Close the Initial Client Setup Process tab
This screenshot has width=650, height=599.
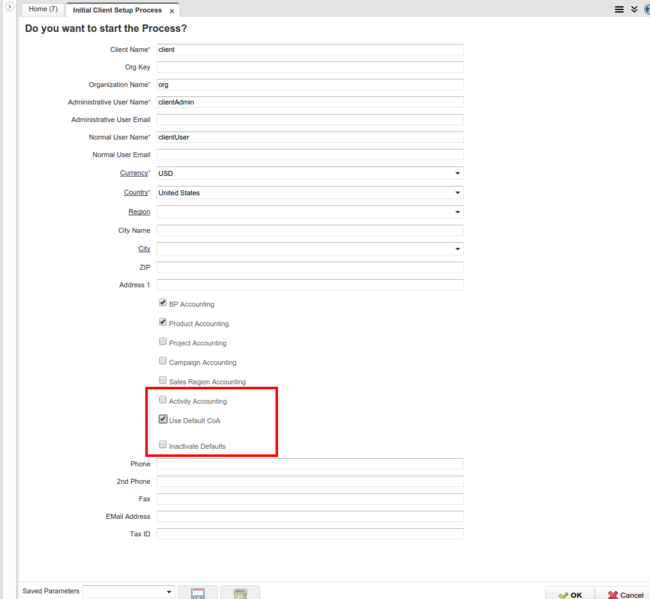[x=172, y=10]
